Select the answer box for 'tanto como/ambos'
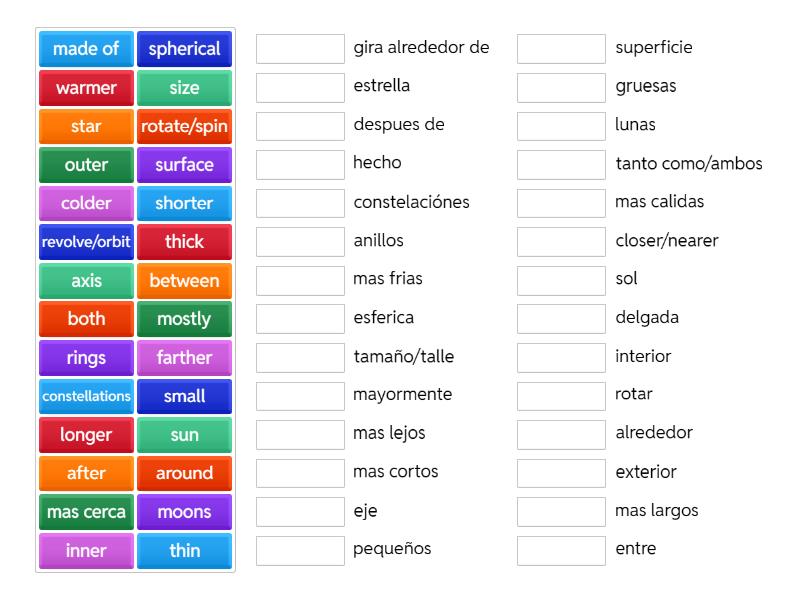The height and width of the screenshot is (600, 800). pos(561,165)
